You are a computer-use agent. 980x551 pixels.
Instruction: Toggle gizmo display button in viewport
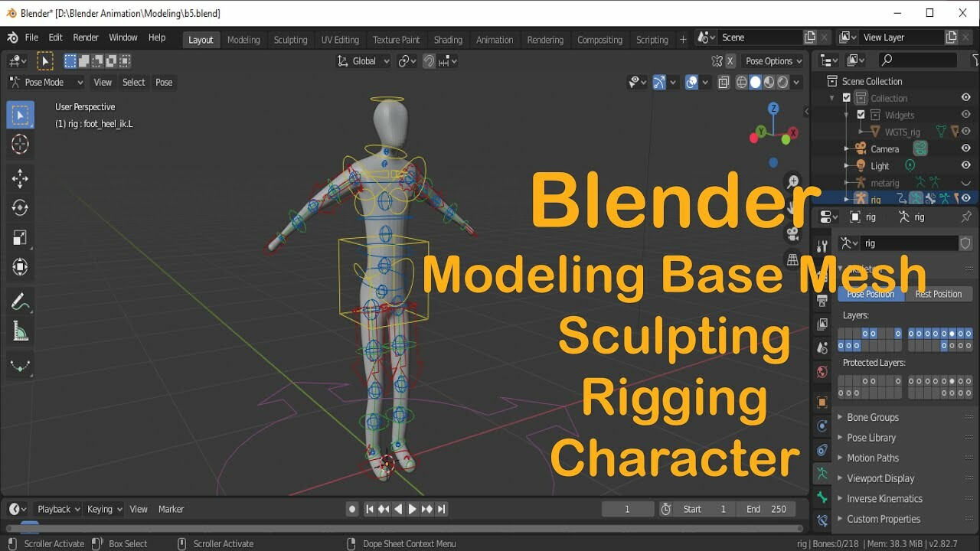(x=658, y=83)
